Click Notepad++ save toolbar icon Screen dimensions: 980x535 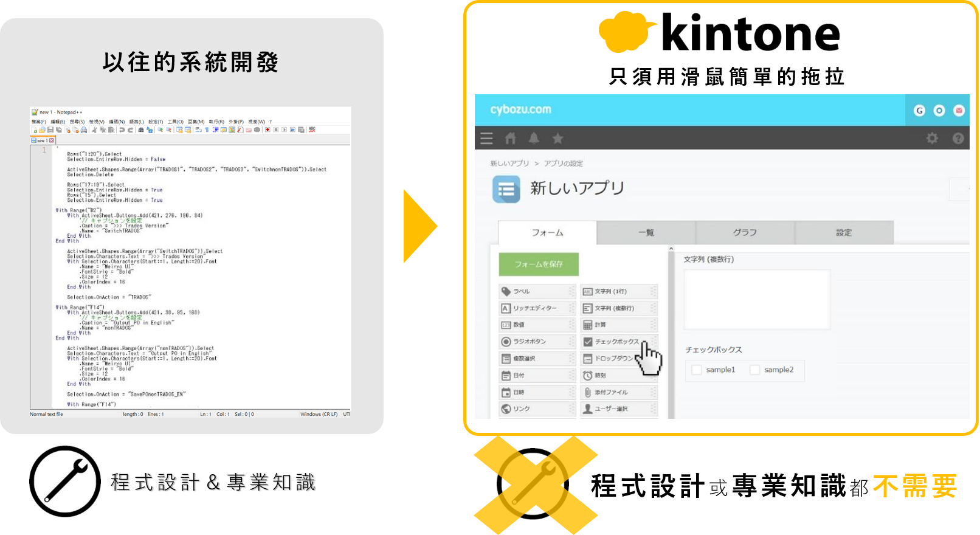(50, 130)
